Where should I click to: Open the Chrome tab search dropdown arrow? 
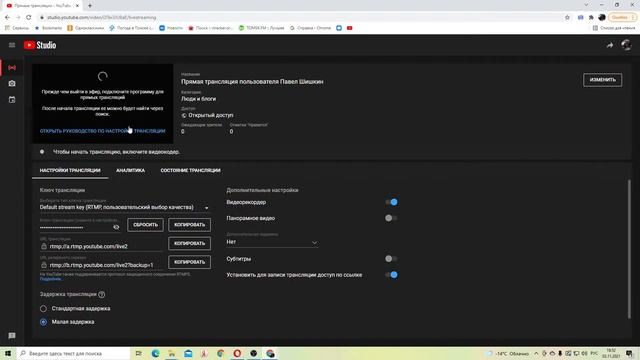click(x=586, y=5)
